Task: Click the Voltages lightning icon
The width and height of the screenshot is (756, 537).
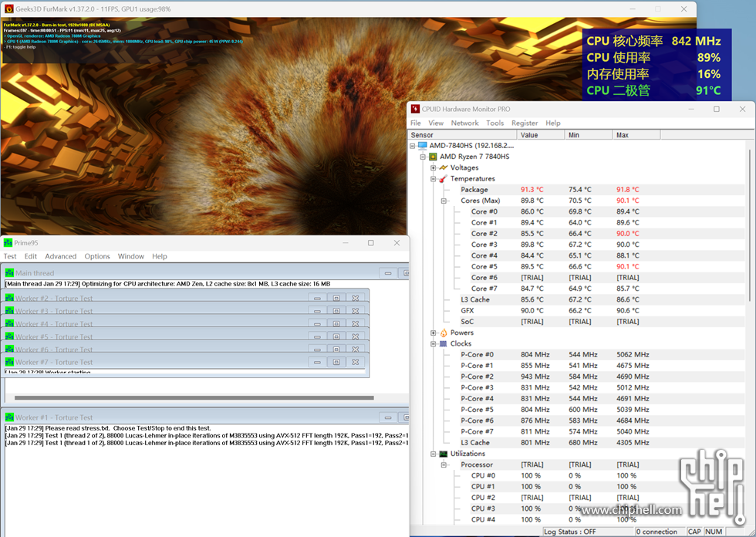Action: (x=444, y=167)
